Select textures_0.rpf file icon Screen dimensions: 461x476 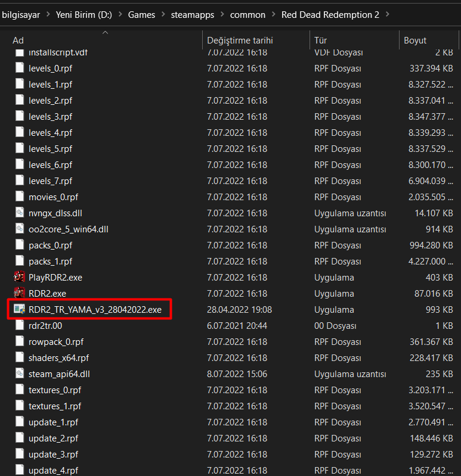click(20, 390)
